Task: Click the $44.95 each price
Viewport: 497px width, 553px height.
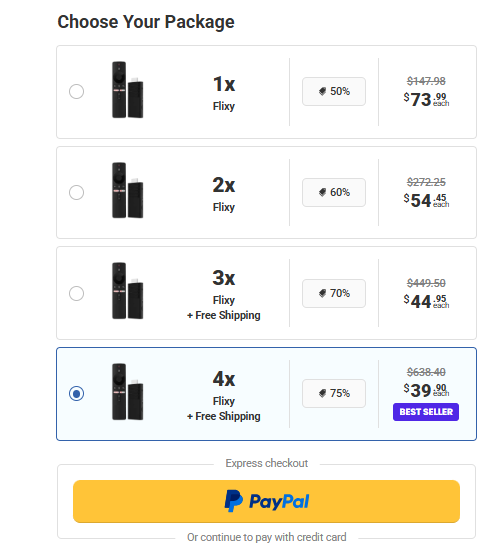Action: pyautogui.click(x=426, y=301)
